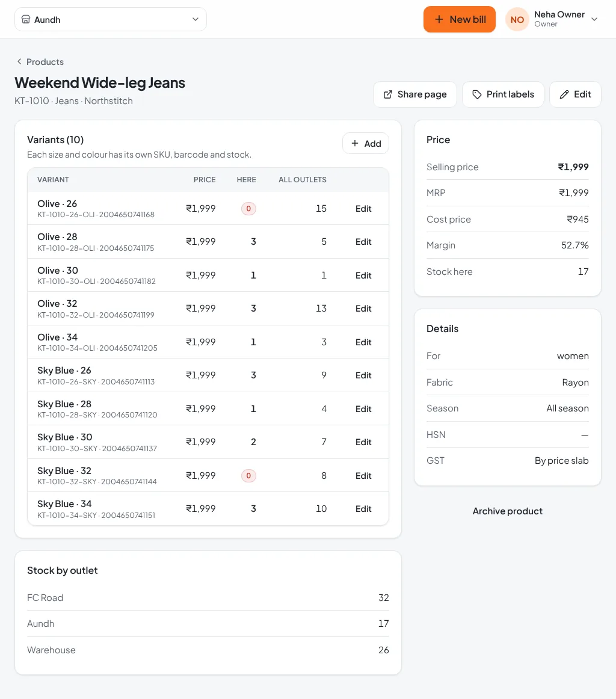Click Archive product
Screen dimensions: 616x699
(507, 511)
